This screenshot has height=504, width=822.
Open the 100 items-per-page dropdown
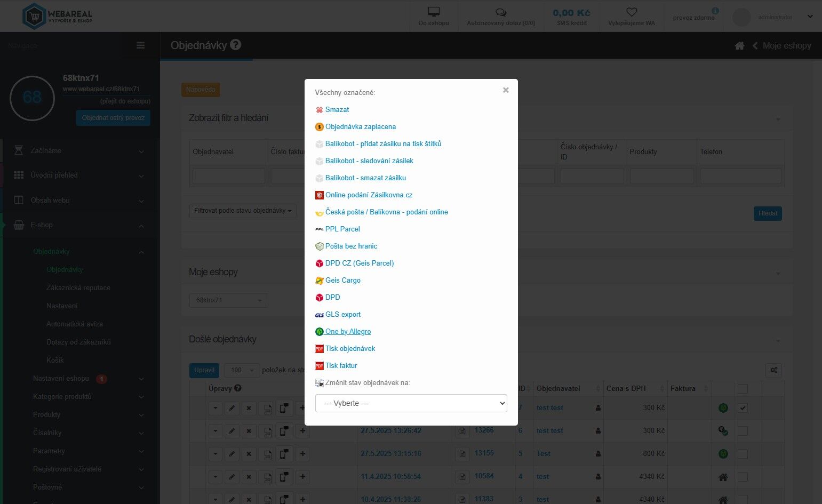(242, 370)
